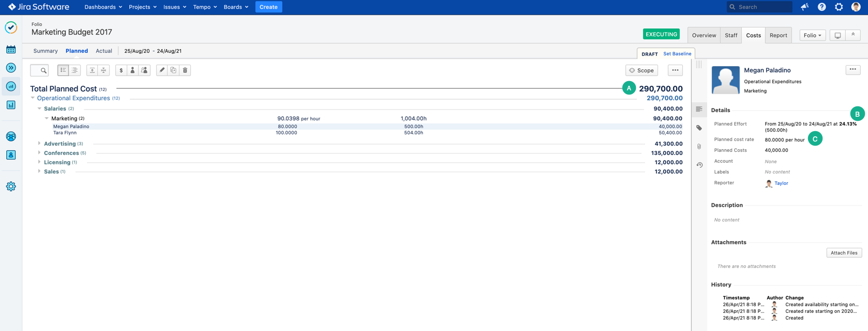Click the single person add position icon
Viewport: 868px width, 331px height.
(132, 70)
